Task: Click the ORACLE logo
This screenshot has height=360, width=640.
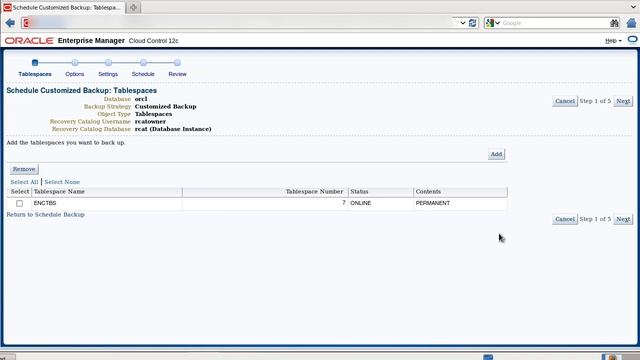Action: pyautogui.click(x=29, y=41)
